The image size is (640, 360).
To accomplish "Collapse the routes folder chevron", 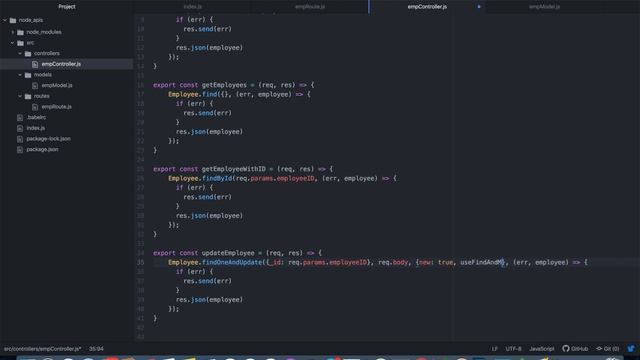I will 20,96.
